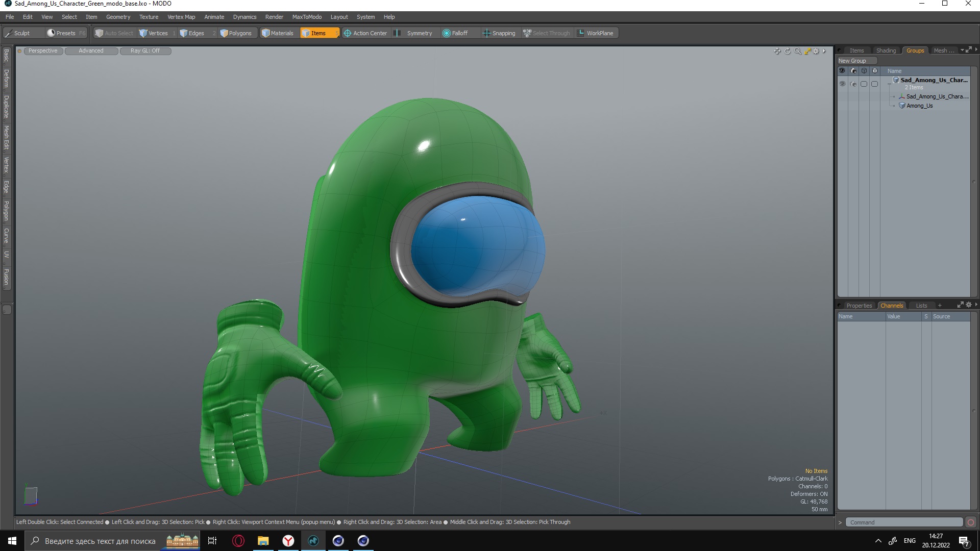Show hidden system tray icons
Screen dimensions: 980x551
point(878,541)
